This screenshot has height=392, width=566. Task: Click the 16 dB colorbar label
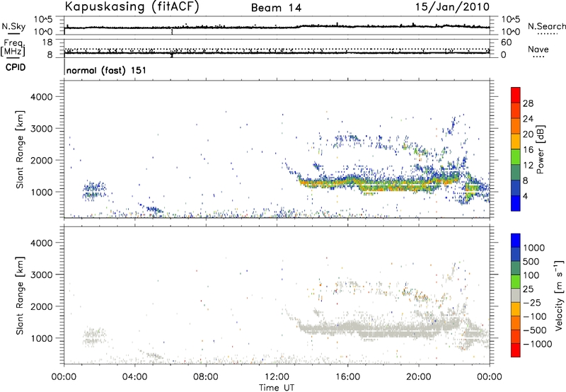(528, 150)
